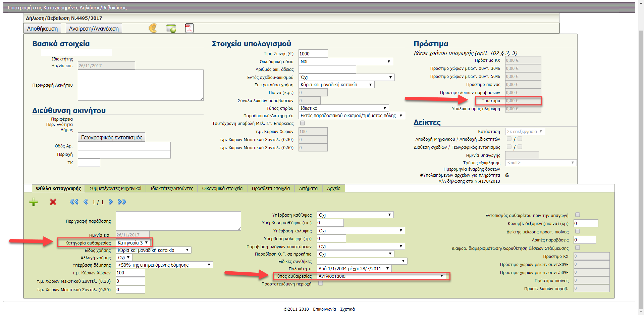644x315 pixels.
Task: Delete the record sheet with red X
Action: tap(53, 202)
